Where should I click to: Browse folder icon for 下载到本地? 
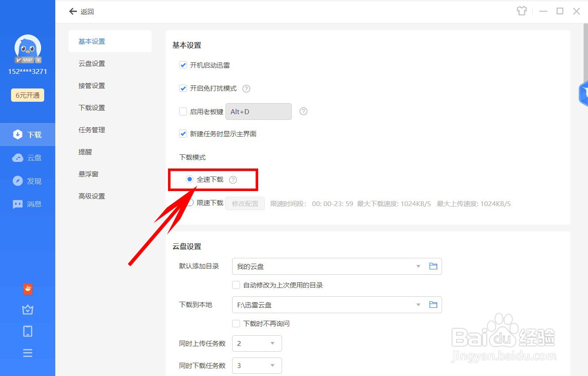pos(433,304)
